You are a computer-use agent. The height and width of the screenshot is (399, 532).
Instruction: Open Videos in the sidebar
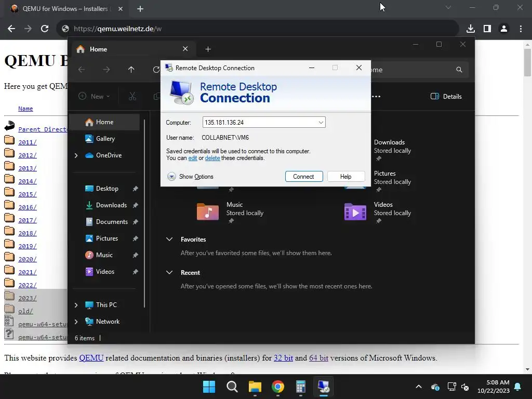(105, 271)
